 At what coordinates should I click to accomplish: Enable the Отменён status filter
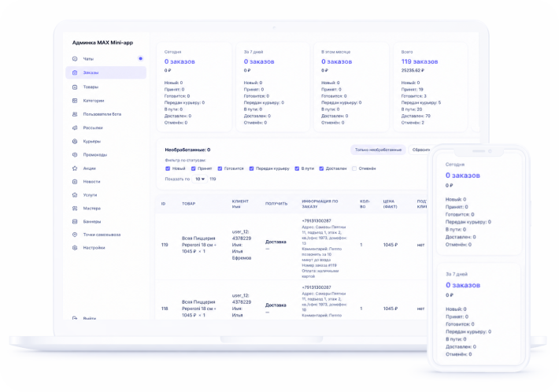click(354, 168)
